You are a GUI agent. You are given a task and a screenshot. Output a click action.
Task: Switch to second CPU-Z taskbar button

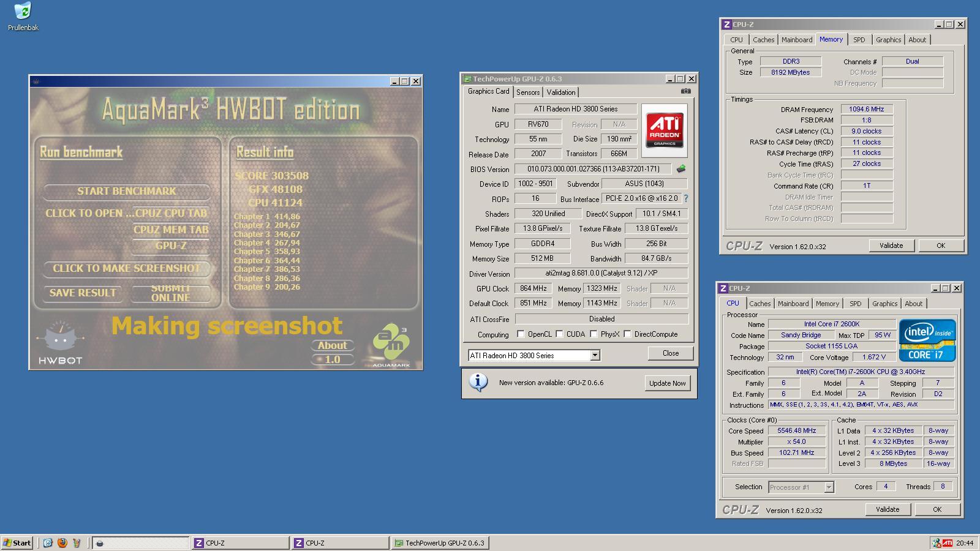(341, 542)
